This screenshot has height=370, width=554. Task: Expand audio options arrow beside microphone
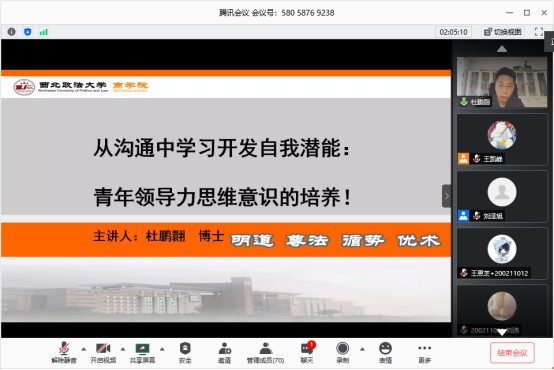[x=83, y=349]
